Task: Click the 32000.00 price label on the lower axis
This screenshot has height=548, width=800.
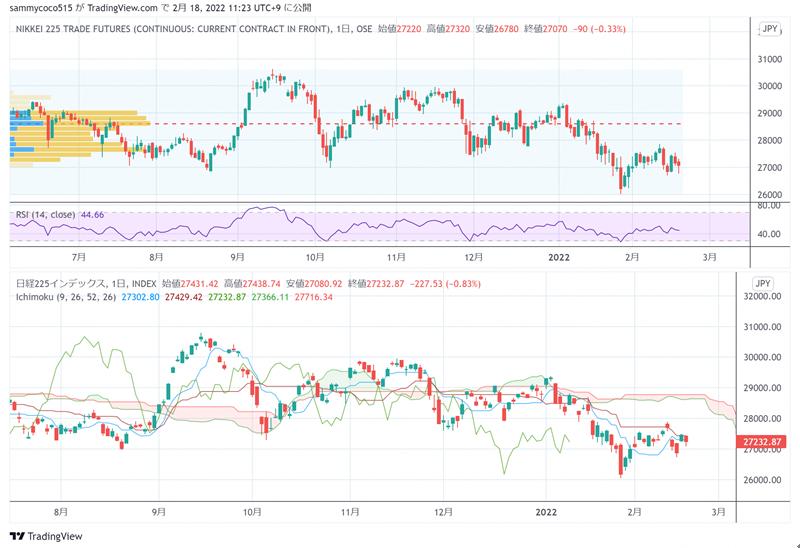Action: tap(762, 296)
